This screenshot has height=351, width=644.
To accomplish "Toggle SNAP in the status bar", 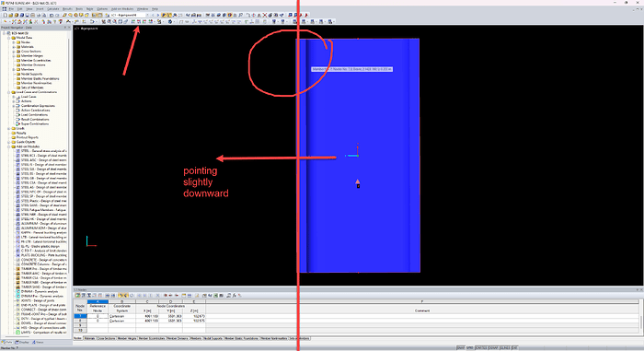I will click(x=460, y=347).
